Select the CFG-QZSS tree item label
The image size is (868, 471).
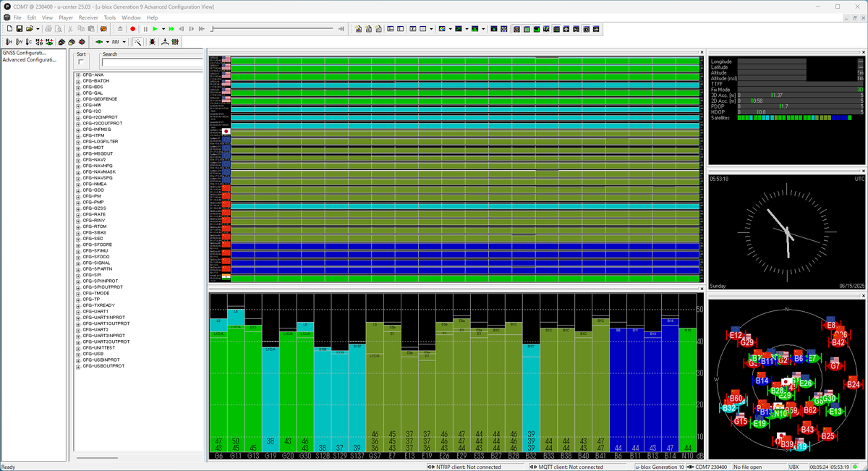(95, 208)
